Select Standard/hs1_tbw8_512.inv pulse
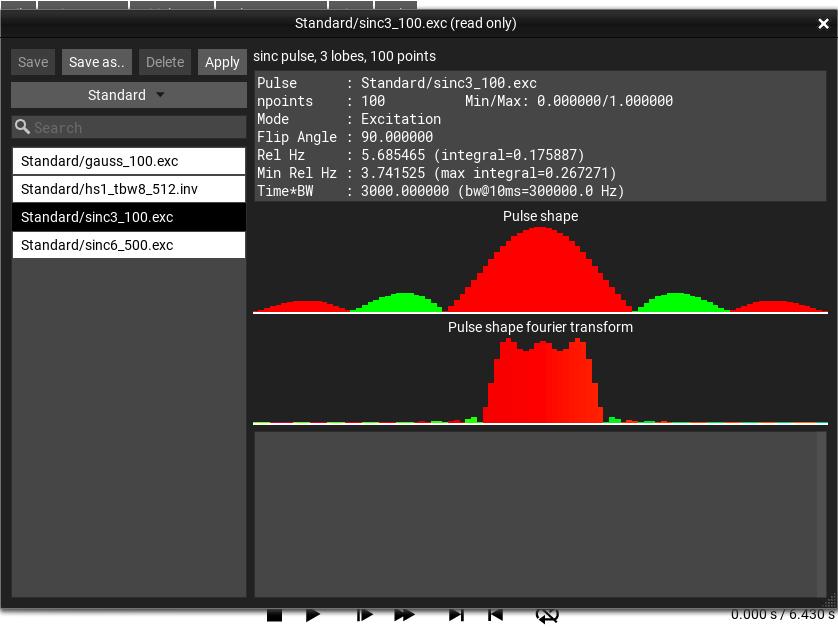 pos(128,189)
